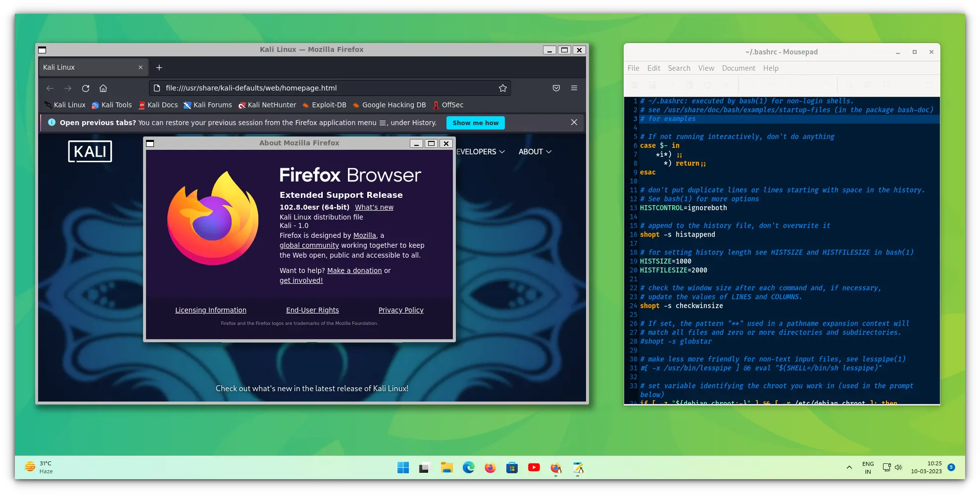This screenshot has width=980, height=495.
Task: Open a new Firefox tab
Action: pos(159,67)
